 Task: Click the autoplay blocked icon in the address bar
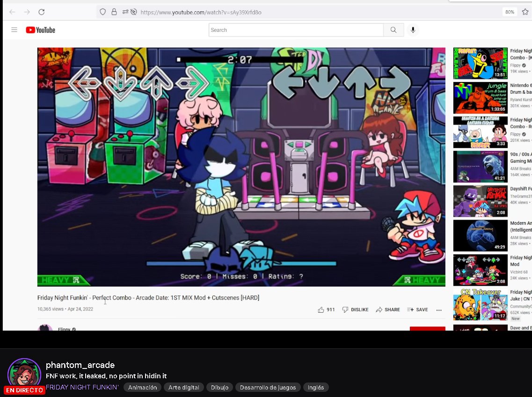pos(134,12)
